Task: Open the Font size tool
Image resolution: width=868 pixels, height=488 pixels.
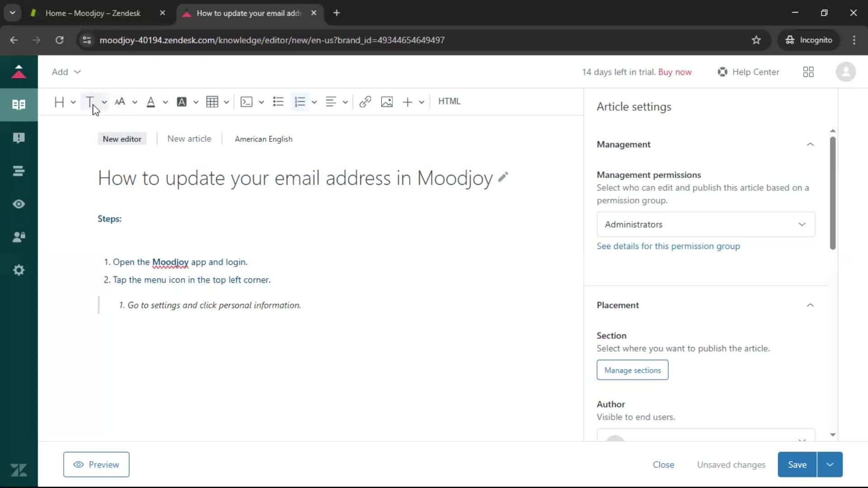Action: click(120, 102)
